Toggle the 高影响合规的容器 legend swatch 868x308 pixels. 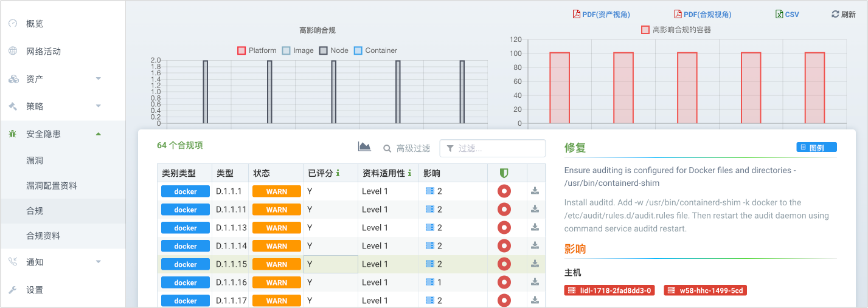pos(645,30)
